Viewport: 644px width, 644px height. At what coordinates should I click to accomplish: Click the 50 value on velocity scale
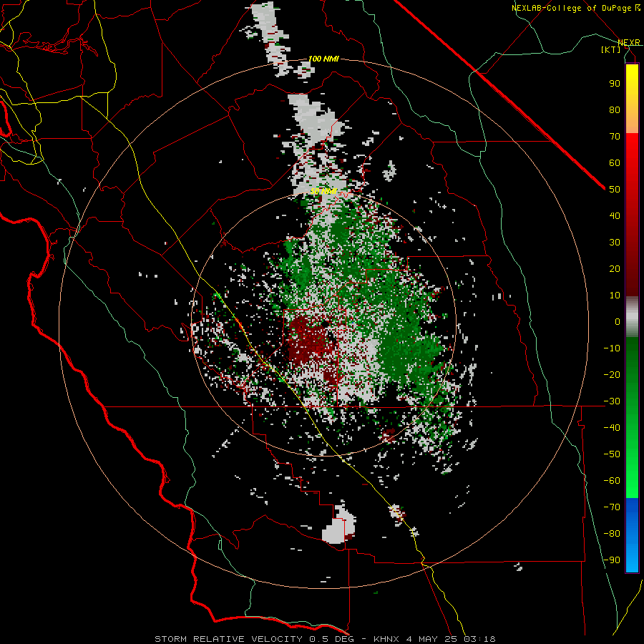tap(615, 190)
